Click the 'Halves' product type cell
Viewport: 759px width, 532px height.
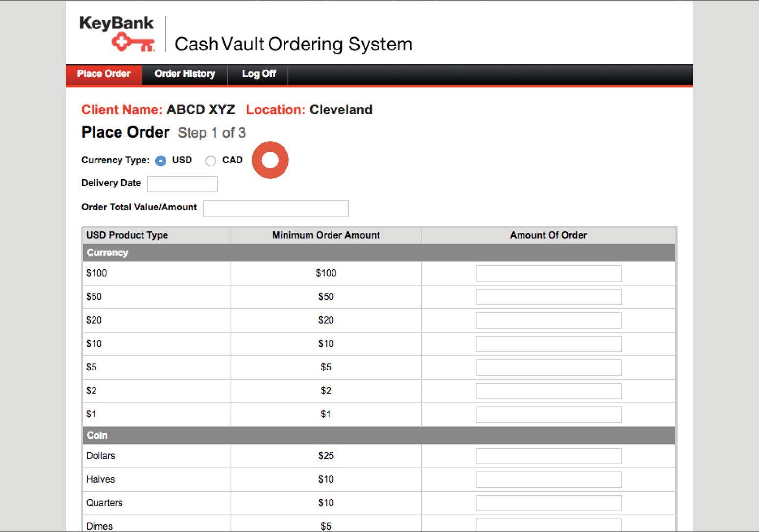tap(157, 479)
